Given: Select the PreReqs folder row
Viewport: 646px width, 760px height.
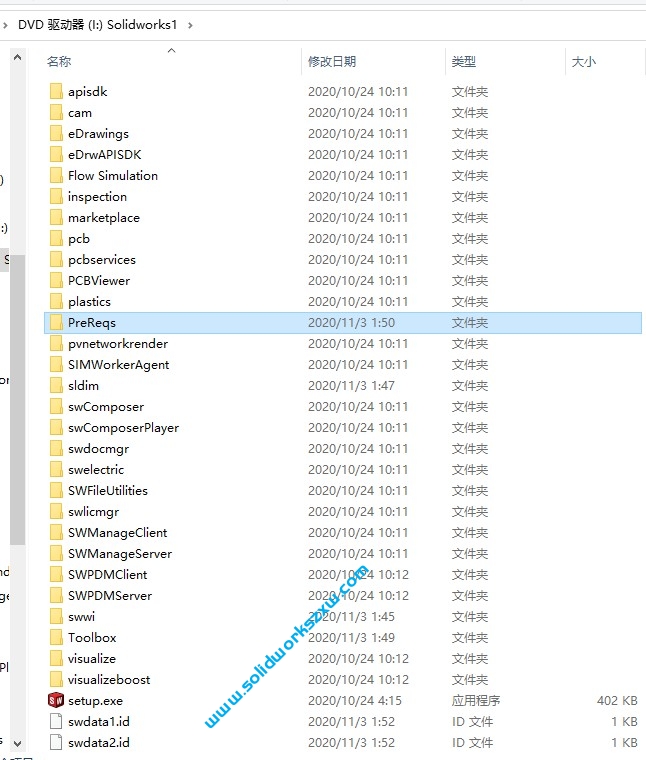Looking at the screenshot, I should (200, 323).
